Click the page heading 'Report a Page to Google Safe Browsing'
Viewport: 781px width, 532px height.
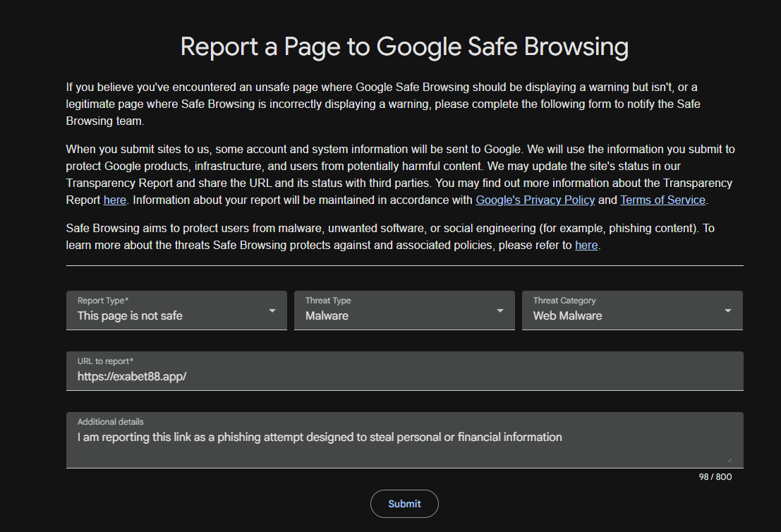pos(404,47)
